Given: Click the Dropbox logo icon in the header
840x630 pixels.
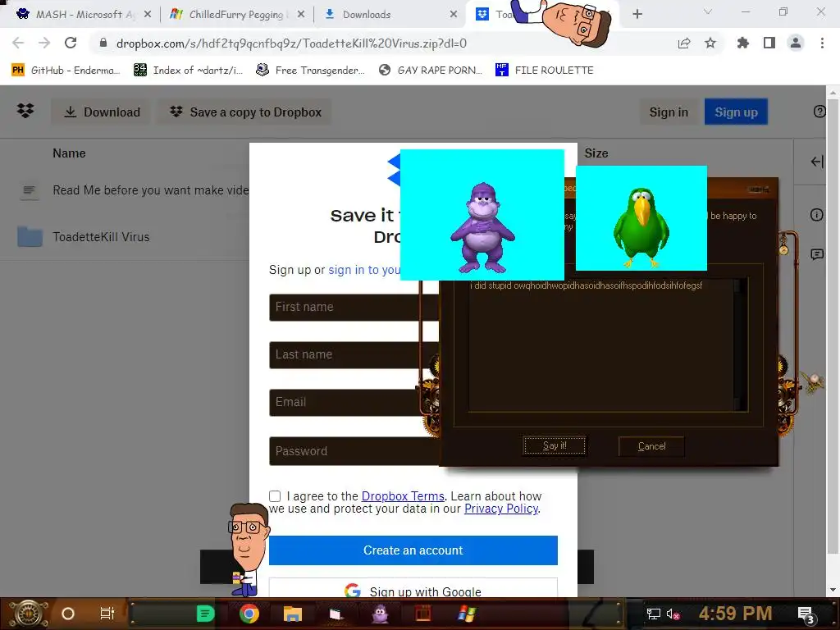Looking at the screenshot, I should pyautogui.click(x=25, y=112).
